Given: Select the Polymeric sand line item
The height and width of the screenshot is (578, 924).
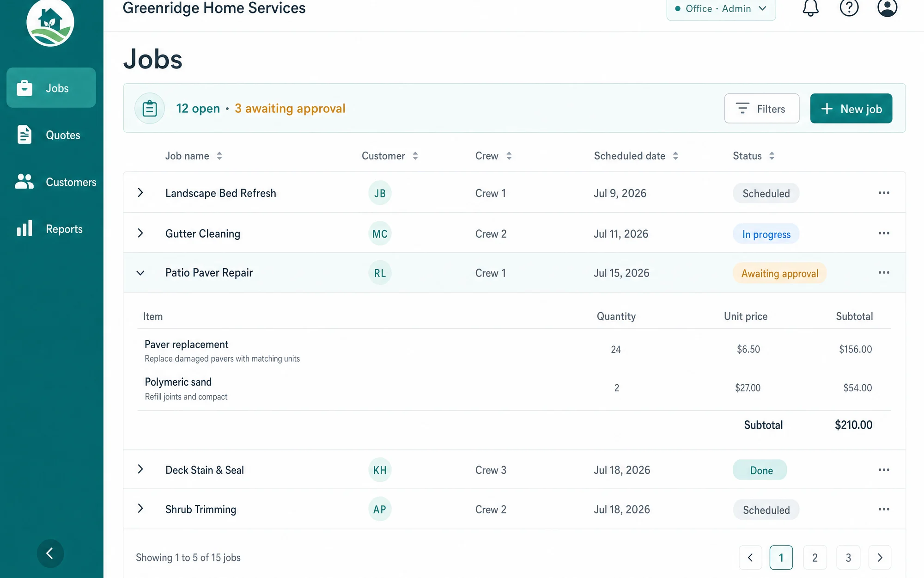Looking at the screenshot, I should pyautogui.click(x=514, y=388).
